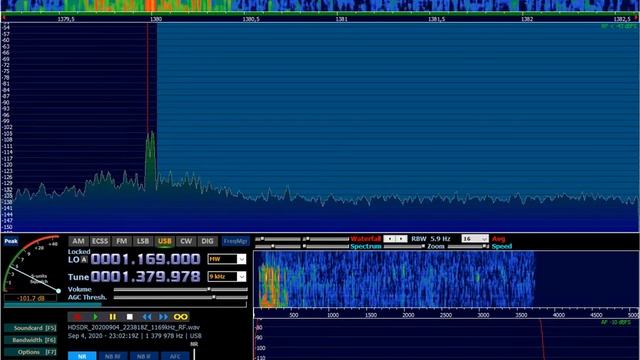640x360 pixels.
Task: Adjust the first Spectrum slider
Action: tap(278, 247)
